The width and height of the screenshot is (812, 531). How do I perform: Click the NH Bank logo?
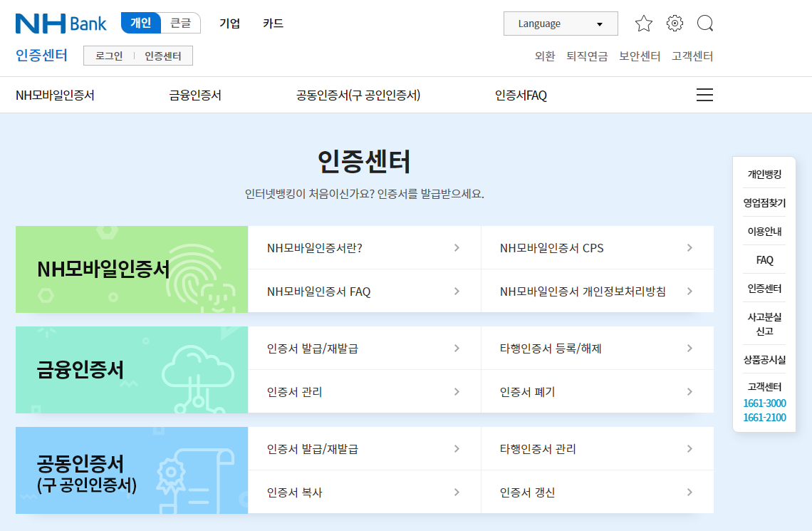[x=61, y=24]
